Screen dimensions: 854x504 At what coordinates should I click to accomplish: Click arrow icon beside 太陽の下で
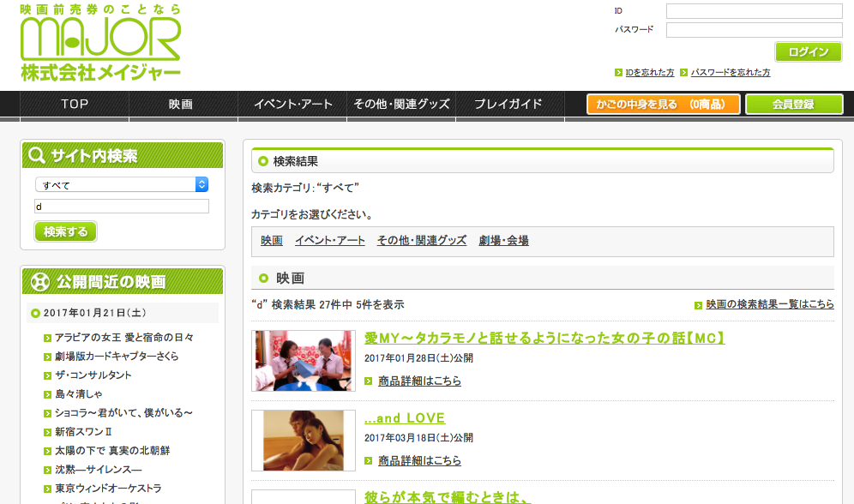[x=47, y=451]
